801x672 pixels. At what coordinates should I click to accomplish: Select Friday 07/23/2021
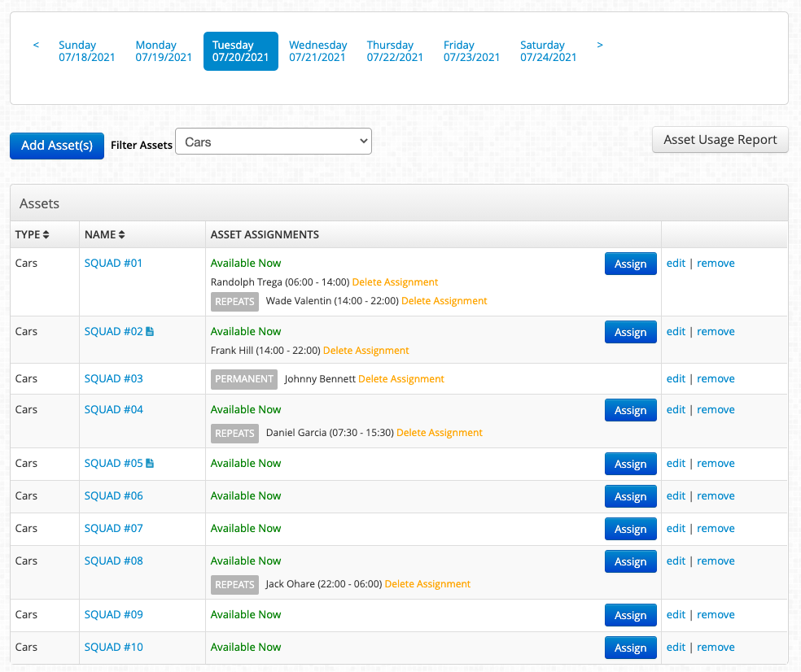471,51
